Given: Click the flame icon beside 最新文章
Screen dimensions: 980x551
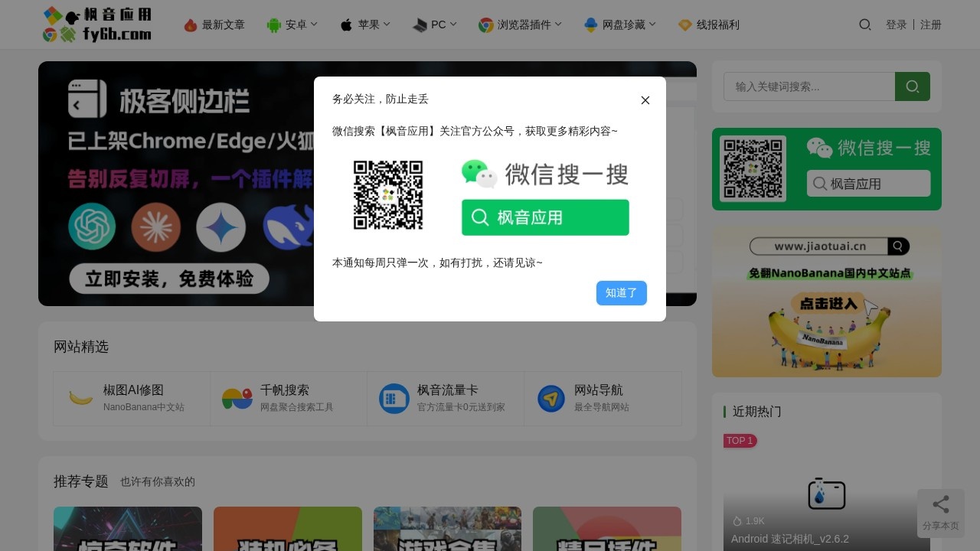Looking at the screenshot, I should 191,25.
